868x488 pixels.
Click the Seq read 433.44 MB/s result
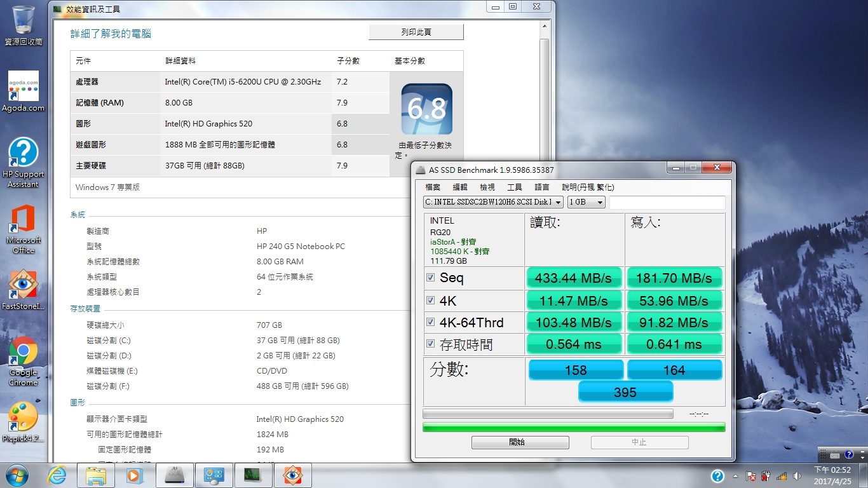(573, 278)
